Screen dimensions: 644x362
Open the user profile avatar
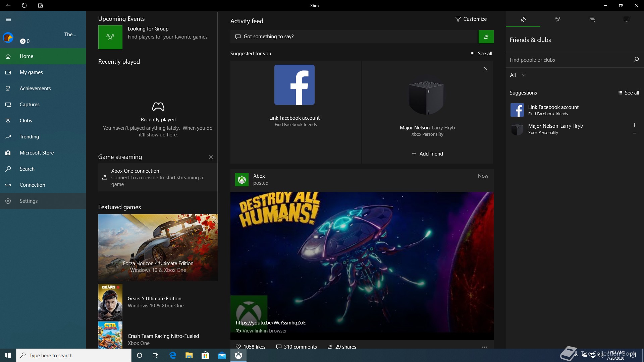(8, 38)
